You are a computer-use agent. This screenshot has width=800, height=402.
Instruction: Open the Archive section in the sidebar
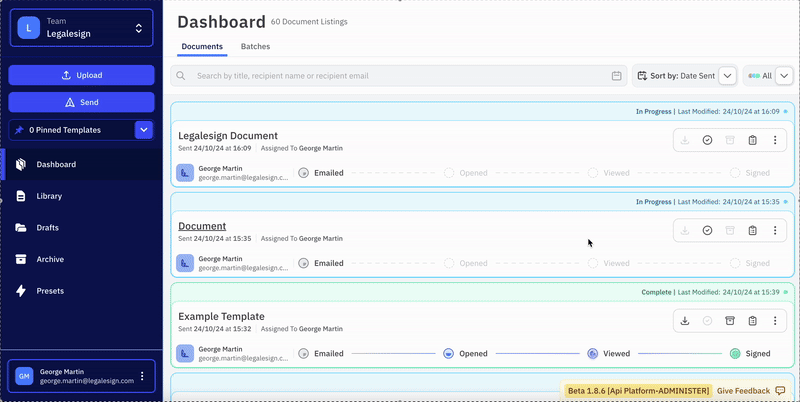click(x=50, y=259)
